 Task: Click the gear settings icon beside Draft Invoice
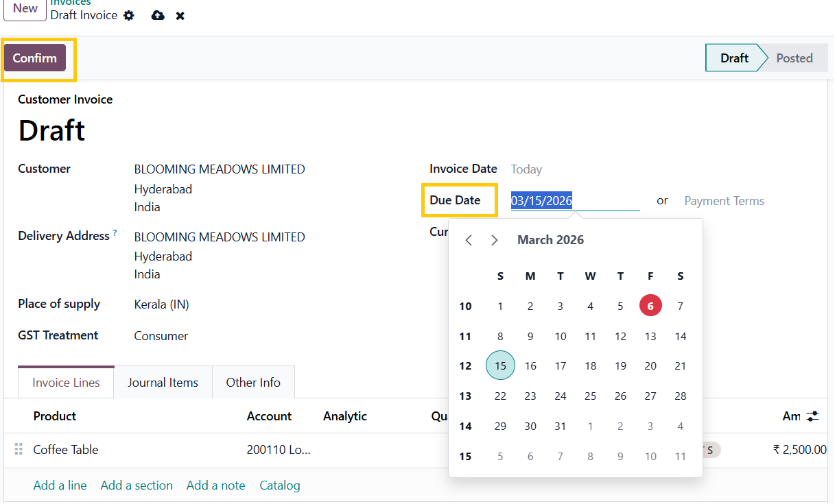129,16
